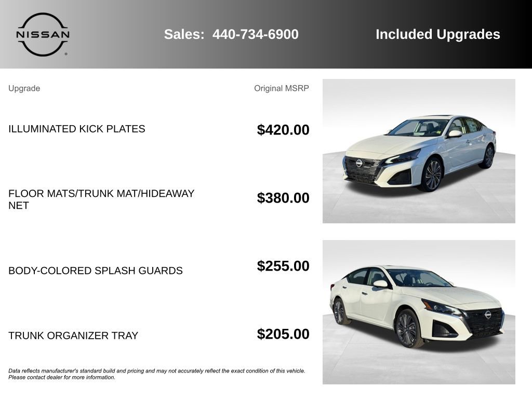The width and height of the screenshot is (532, 399).
Task: Select the Illuminated Kick Plates upgrade
Action: [77, 129]
